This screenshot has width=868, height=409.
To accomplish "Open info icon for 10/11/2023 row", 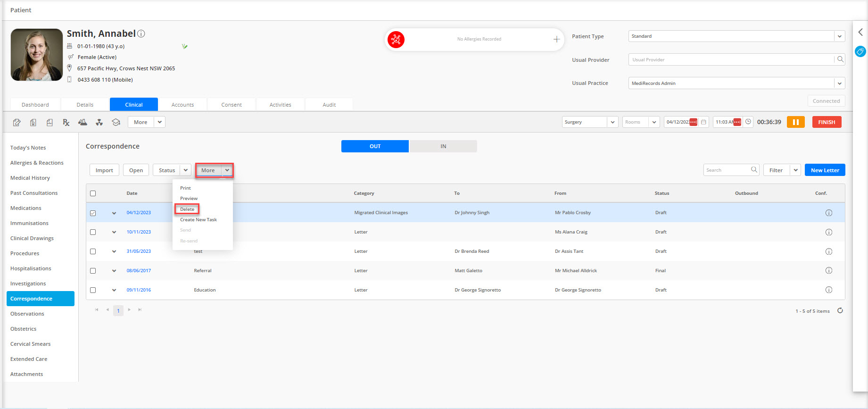I will [x=829, y=232].
